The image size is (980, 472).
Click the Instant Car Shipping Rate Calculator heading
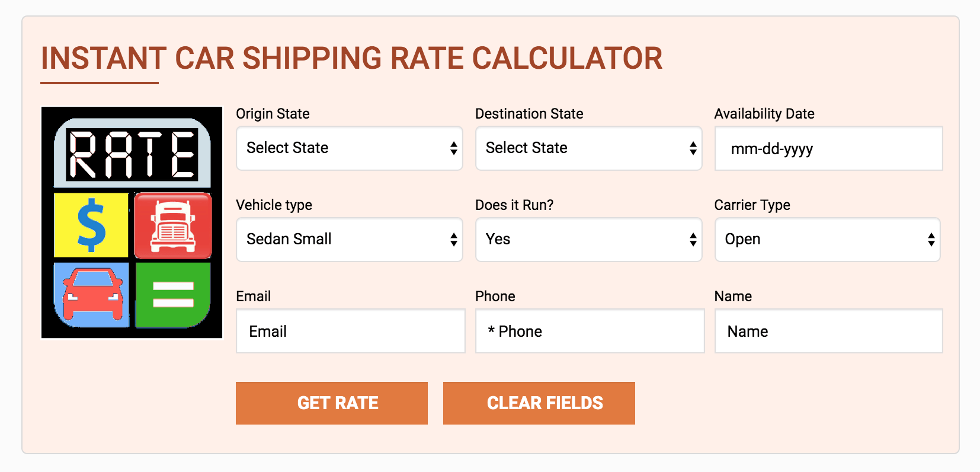tap(352, 58)
